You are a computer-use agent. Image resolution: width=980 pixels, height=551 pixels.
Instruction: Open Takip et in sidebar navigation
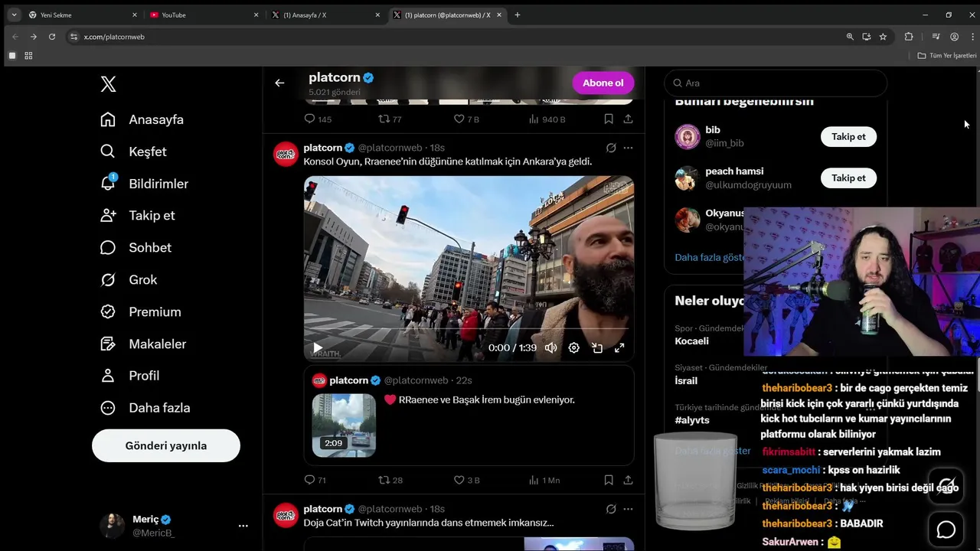coord(138,215)
